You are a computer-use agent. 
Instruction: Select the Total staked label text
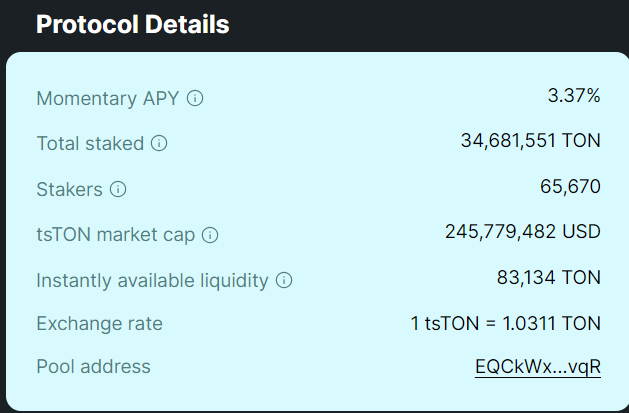[x=90, y=144]
